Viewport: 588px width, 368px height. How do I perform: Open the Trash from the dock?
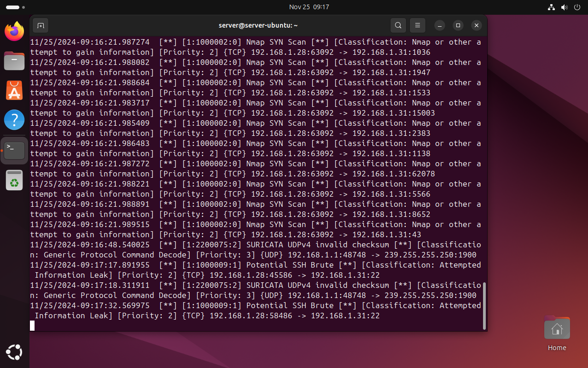[14, 180]
